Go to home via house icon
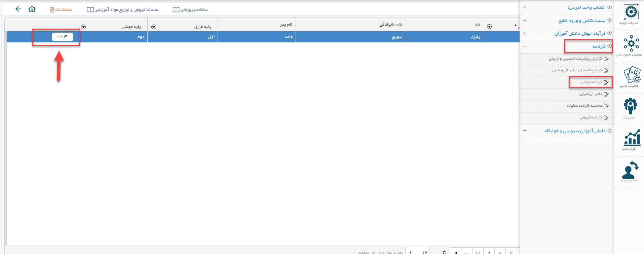The image size is (644, 254). 32,9
